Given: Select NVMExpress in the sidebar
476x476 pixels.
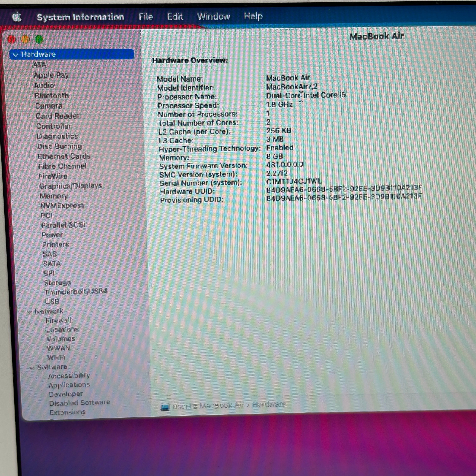Looking at the screenshot, I should [x=63, y=206].
